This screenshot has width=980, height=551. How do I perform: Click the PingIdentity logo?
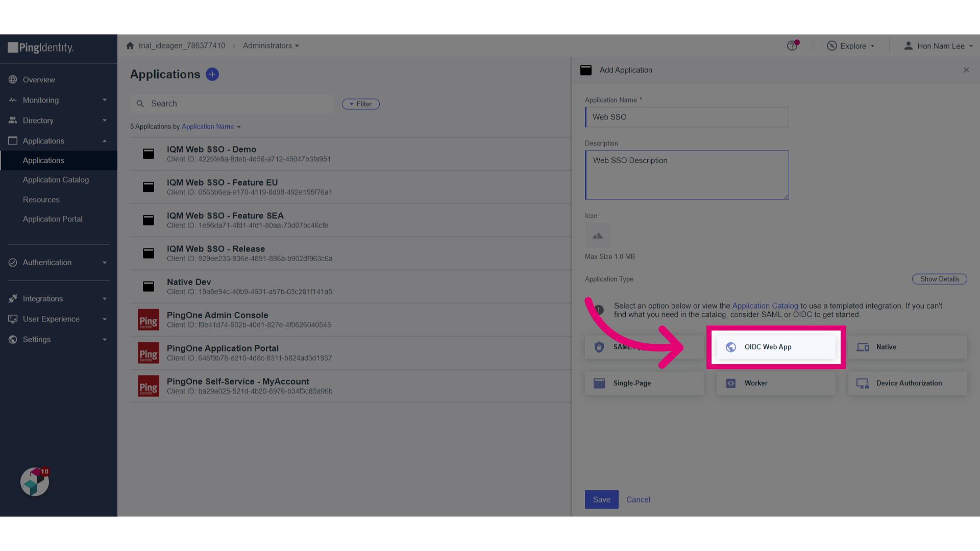coord(41,48)
